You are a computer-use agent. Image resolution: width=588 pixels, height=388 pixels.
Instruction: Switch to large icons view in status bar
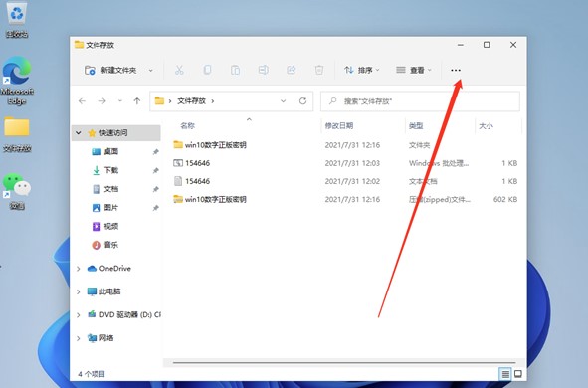(518, 374)
